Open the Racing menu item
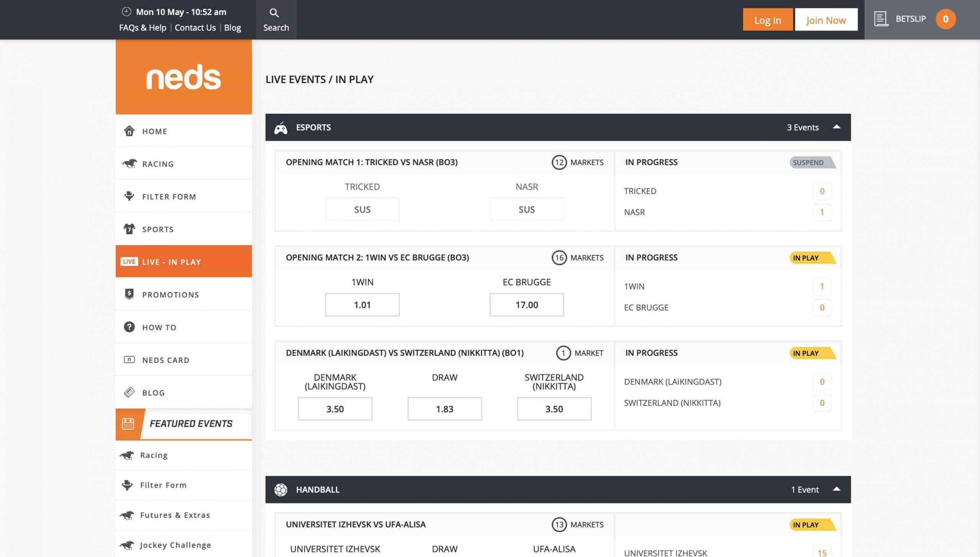980x557 pixels. [x=184, y=163]
